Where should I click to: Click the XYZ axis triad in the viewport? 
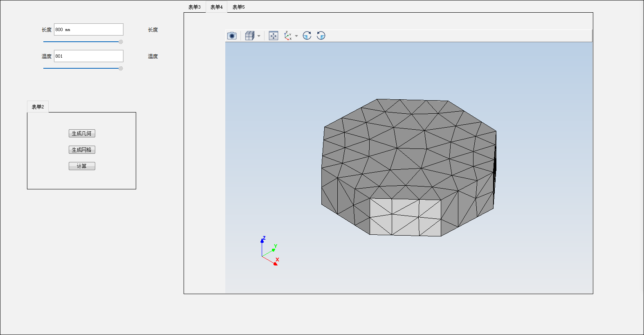[270, 251]
